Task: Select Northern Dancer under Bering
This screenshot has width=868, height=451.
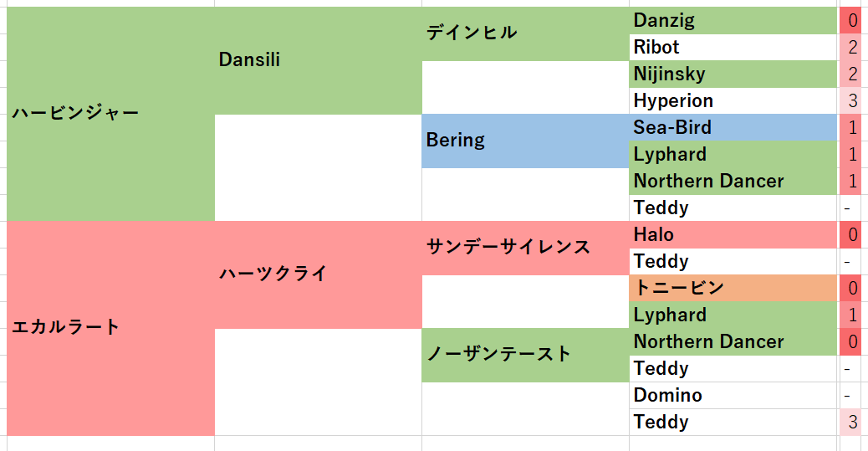Action: point(733,182)
